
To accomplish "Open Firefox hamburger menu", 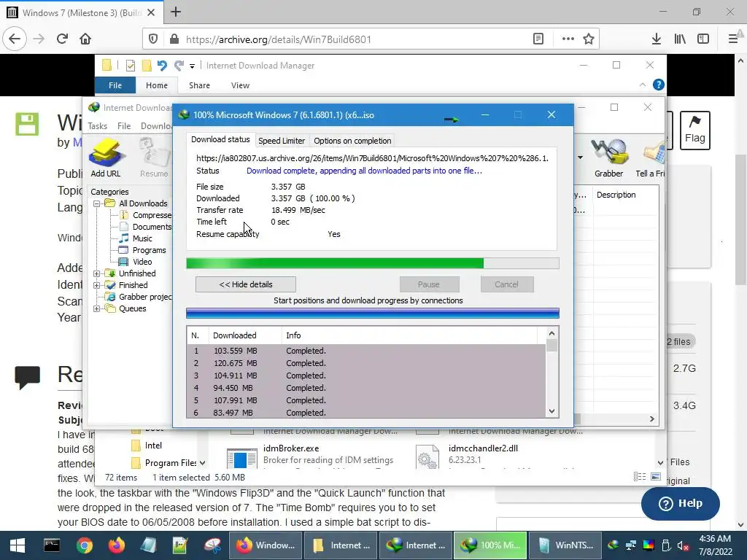I will [733, 39].
